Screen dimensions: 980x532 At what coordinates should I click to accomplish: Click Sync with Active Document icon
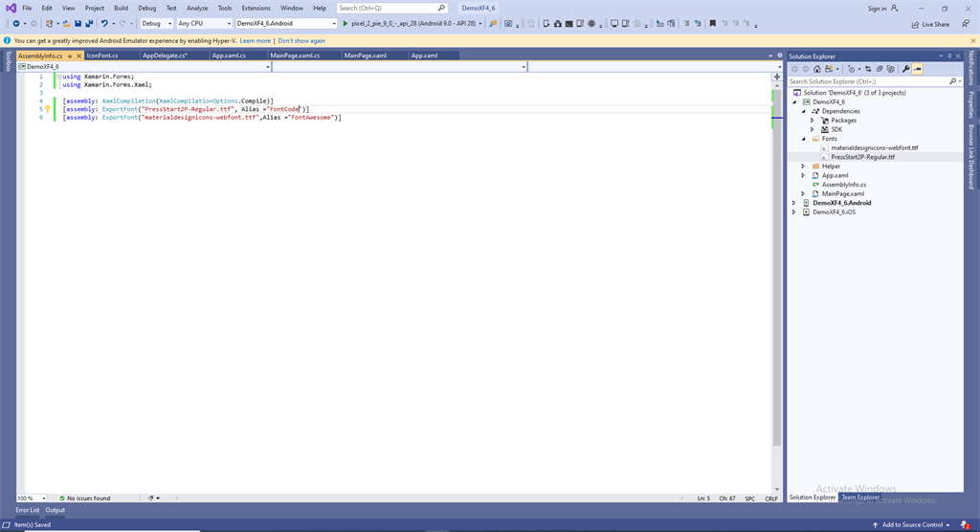pyautogui.click(x=868, y=69)
